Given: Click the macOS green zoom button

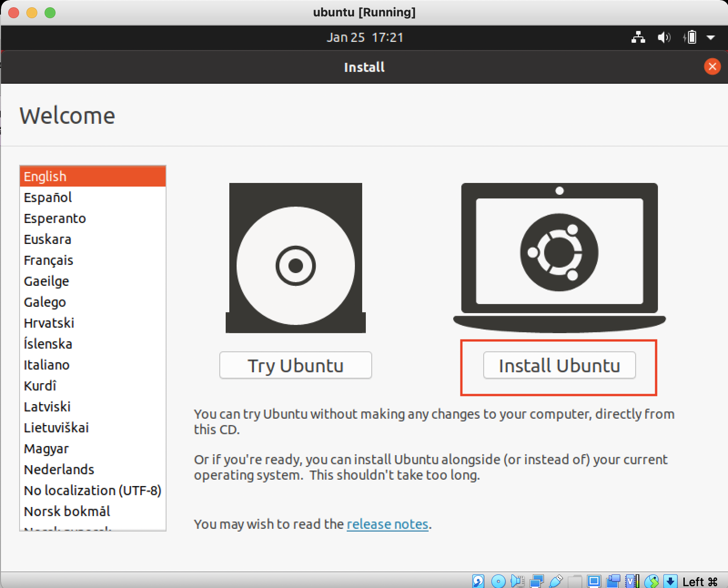Looking at the screenshot, I should click(x=50, y=13).
